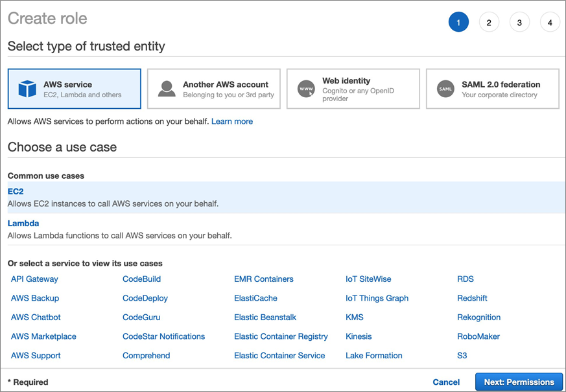This screenshot has width=566, height=392.
Task: Click the AWS service cube icon
Action: point(27,89)
